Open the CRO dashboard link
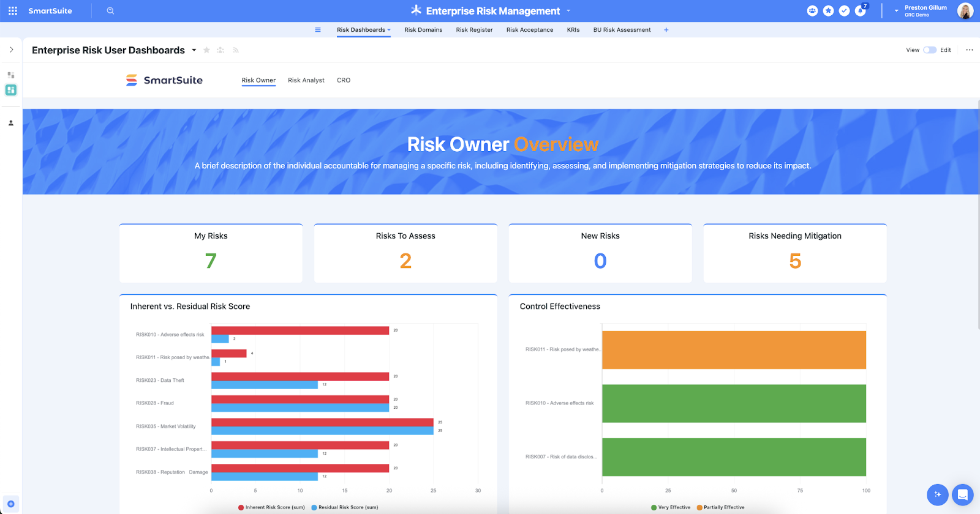This screenshot has width=980, height=514. pos(344,80)
